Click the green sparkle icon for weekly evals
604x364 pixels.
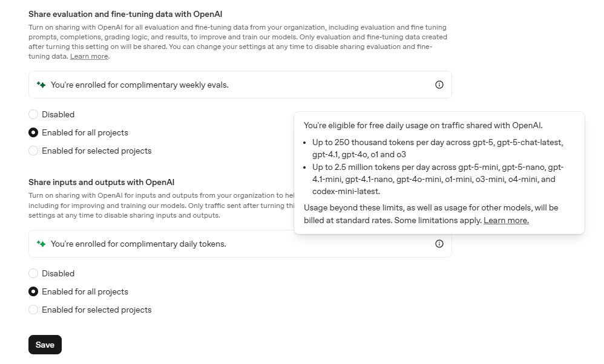[x=41, y=85]
